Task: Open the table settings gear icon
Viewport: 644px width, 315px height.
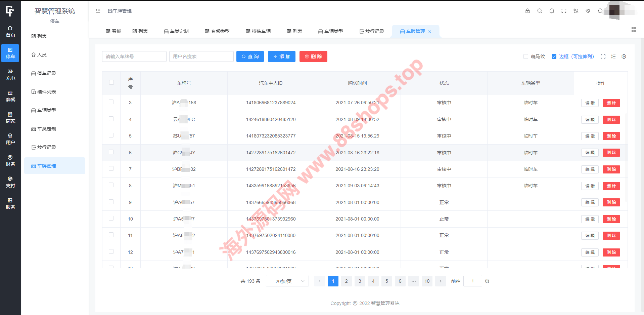Action: click(x=624, y=56)
